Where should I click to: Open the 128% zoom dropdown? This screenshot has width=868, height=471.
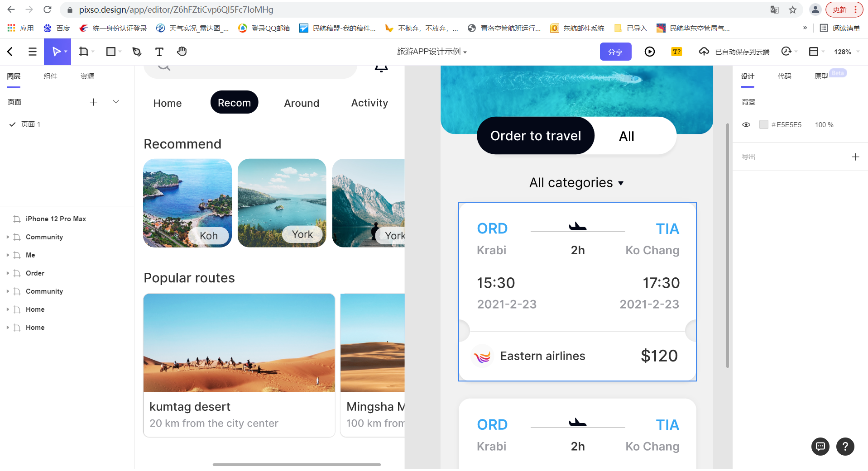846,52
